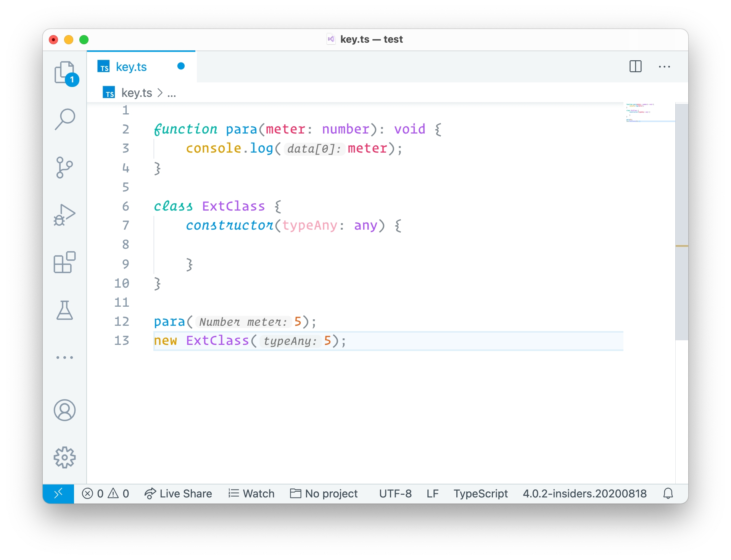The width and height of the screenshot is (731, 560).
Task: Select the key.ts editor tab
Action: [x=131, y=67]
